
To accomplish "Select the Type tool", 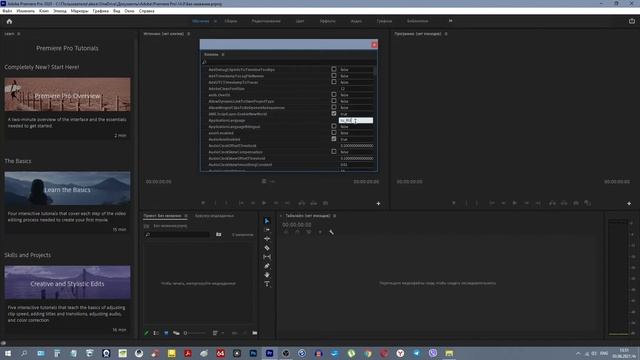I will (x=267, y=284).
